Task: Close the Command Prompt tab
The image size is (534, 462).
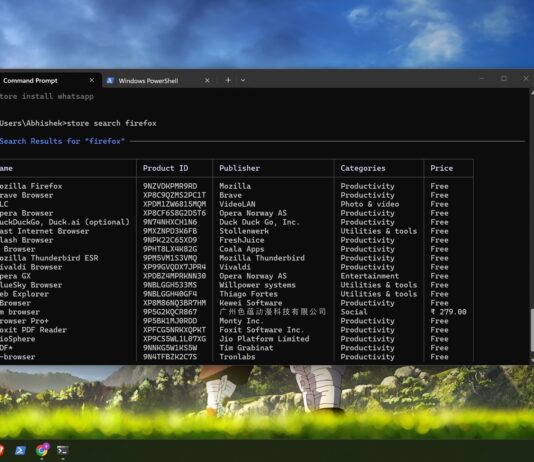Action: click(92, 80)
